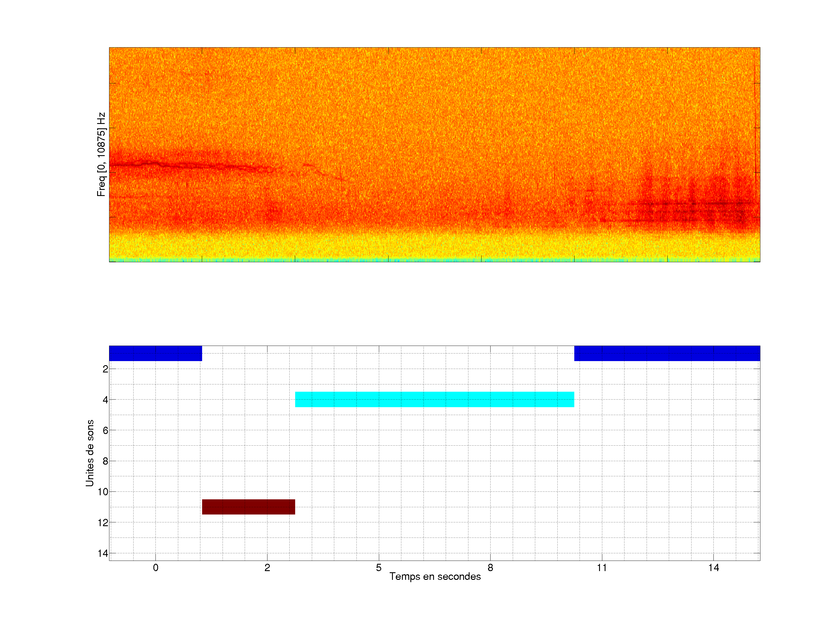Click y-axis tick label 12

tap(103, 523)
